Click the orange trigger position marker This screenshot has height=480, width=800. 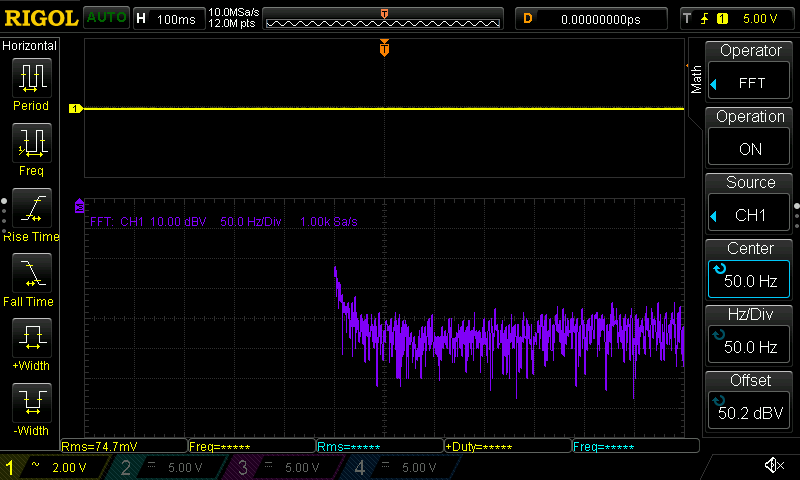pos(384,49)
